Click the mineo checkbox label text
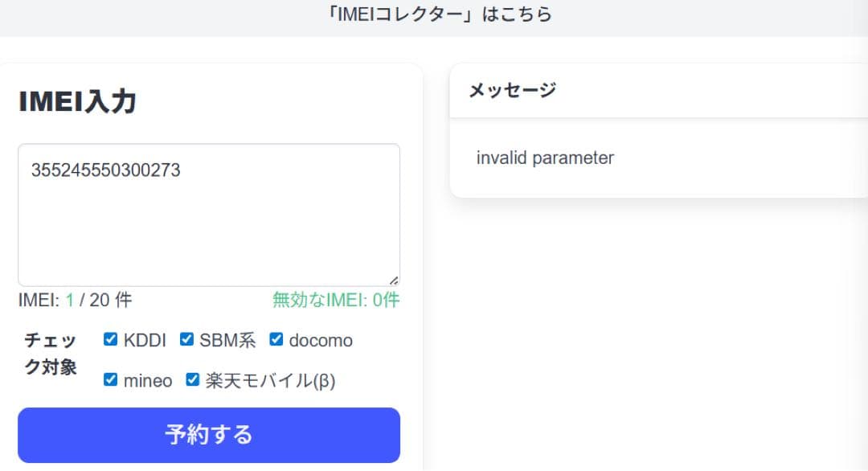Image resolution: width=868 pixels, height=471 pixels. (x=149, y=379)
